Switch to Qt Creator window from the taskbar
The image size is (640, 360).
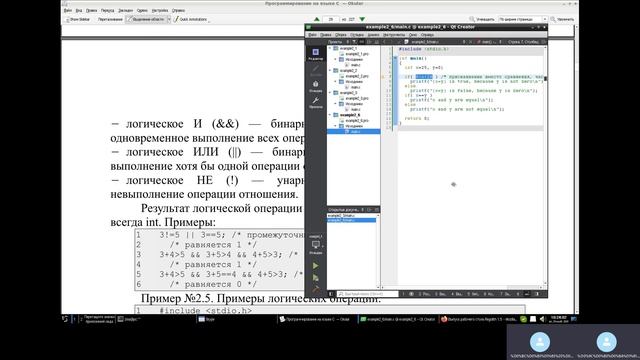click(398, 319)
